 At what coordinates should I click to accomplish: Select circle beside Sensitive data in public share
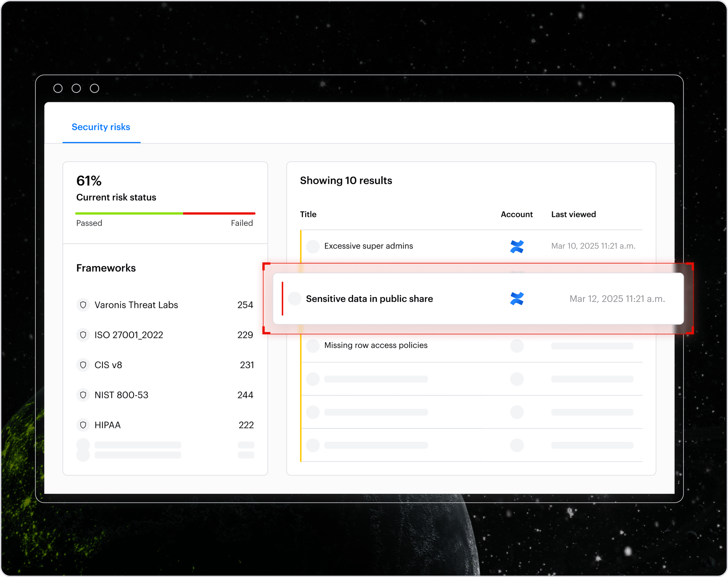coord(294,299)
